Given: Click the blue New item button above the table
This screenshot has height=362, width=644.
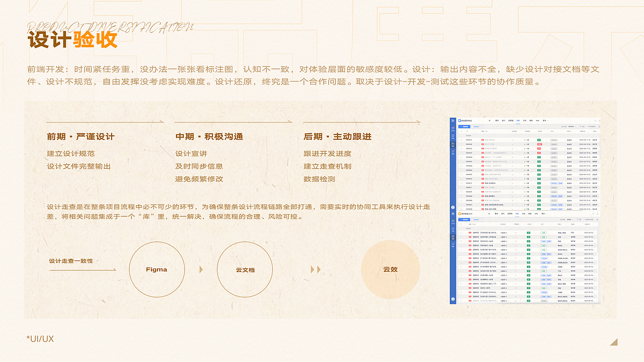Looking at the screenshot, I should (x=465, y=127).
